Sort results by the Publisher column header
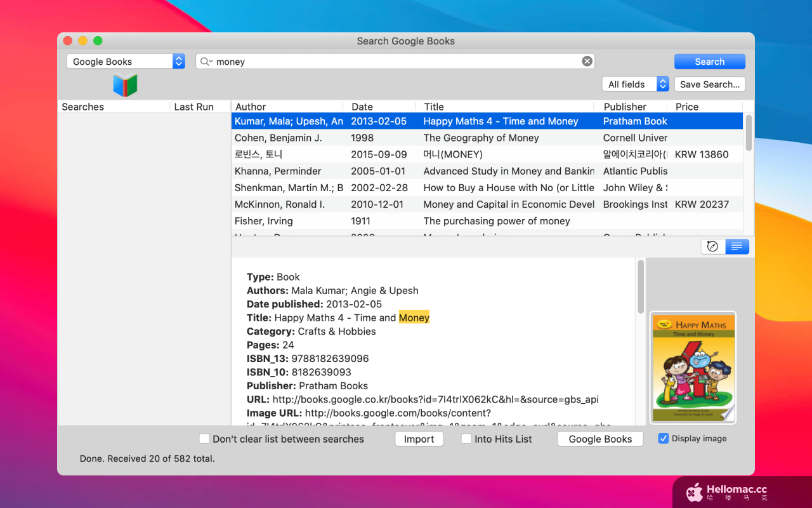Image resolution: width=812 pixels, height=508 pixels. pos(631,107)
